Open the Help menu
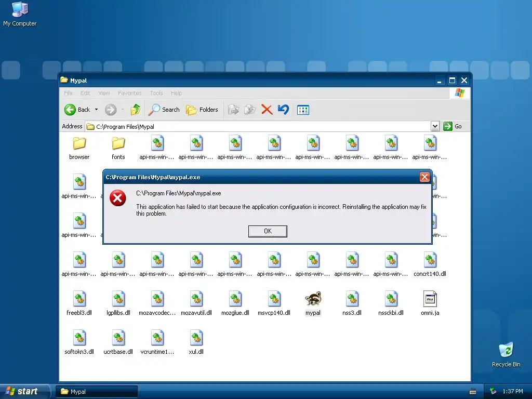This screenshot has height=399, width=532. pos(177,93)
